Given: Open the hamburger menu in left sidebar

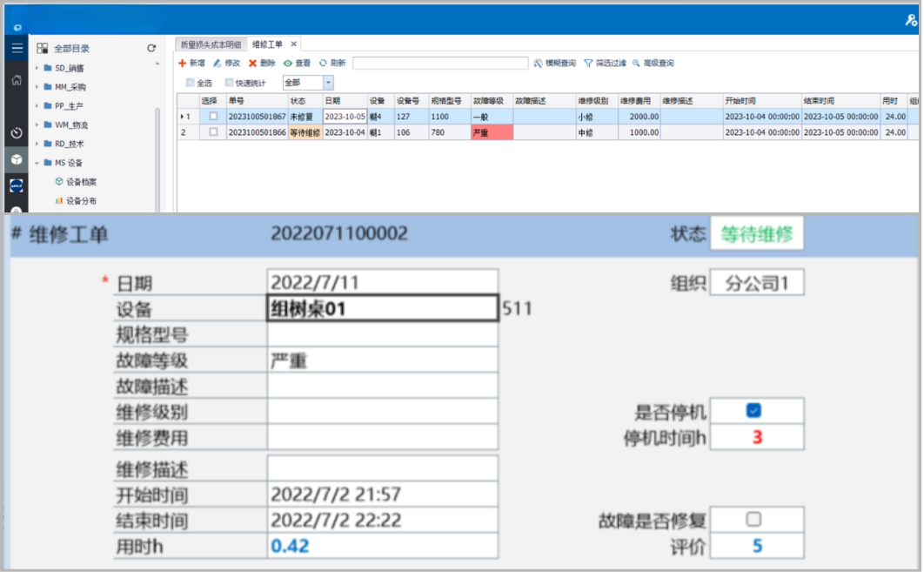Looking at the screenshot, I should coord(17,48).
